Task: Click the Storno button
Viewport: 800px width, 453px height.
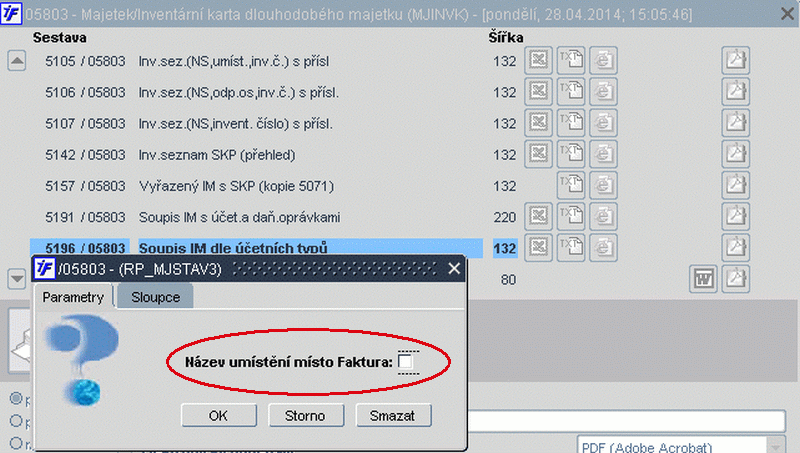Action: tap(305, 416)
